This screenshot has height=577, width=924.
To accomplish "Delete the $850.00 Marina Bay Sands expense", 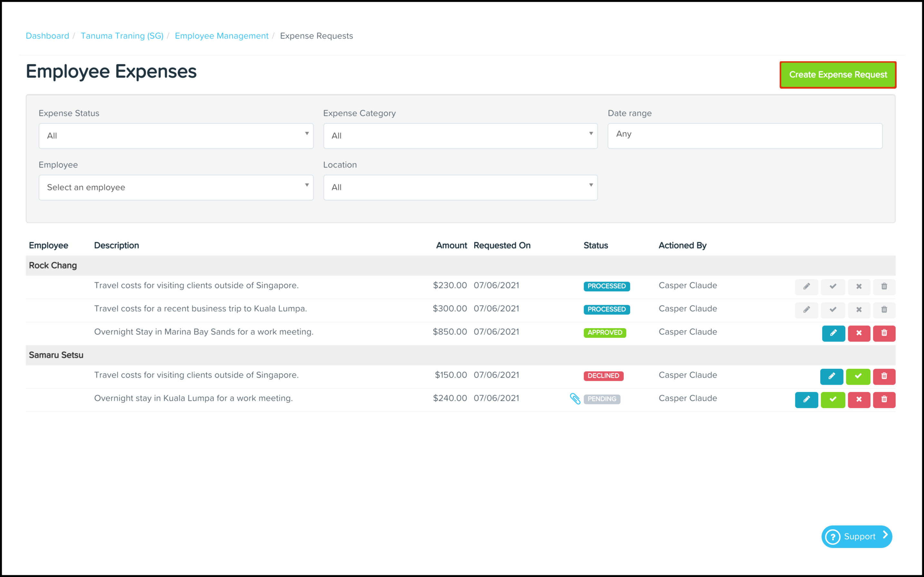I will 884,333.
